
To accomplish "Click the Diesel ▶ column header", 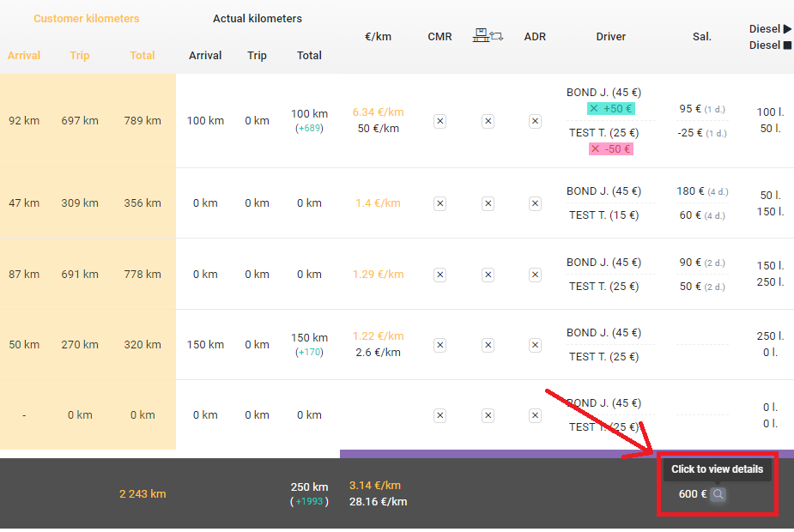I will point(770,29).
